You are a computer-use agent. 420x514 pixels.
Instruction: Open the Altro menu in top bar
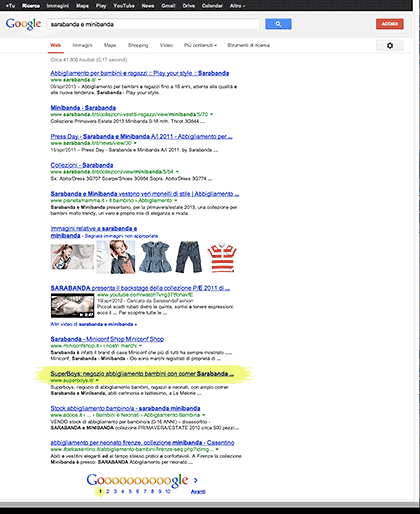[237, 6]
